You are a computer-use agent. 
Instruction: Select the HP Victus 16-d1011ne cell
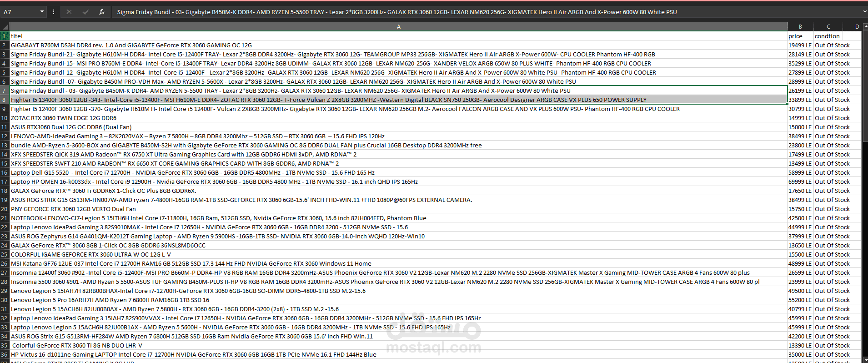coord(398,354)
